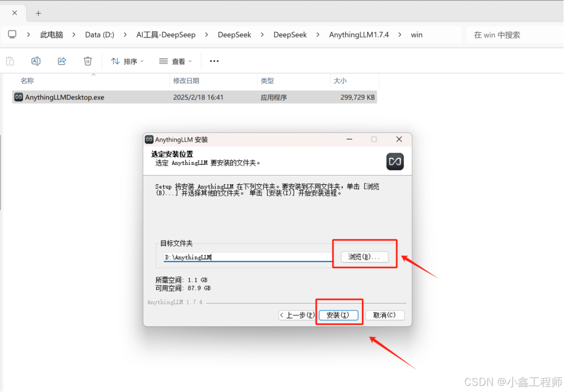Select AnythingLLMDesktop.exe file name
The image size is (564, 392).
coord(65,97)
